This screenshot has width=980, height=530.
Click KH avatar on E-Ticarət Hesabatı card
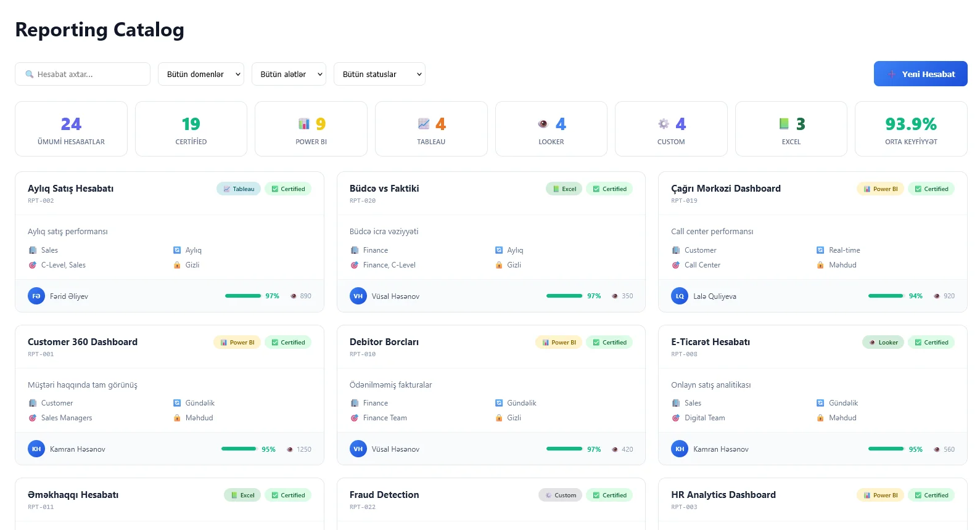click(x=680, y=449)
